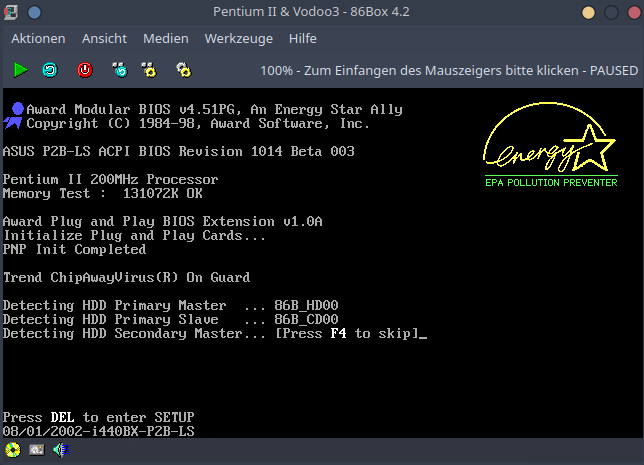The width and height of the screenshot is (644, 465).
Task: Click the hard disk status bar icon
Action: coord(37,450)
